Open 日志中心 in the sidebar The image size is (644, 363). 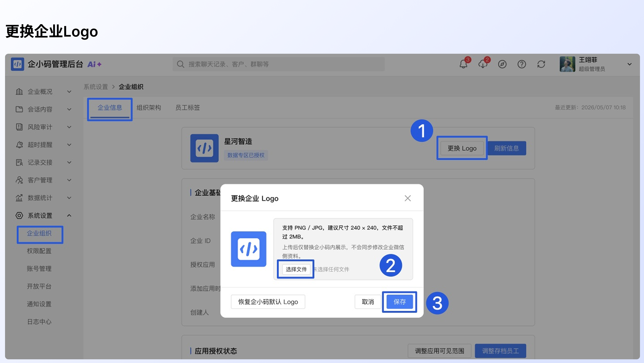39,322
